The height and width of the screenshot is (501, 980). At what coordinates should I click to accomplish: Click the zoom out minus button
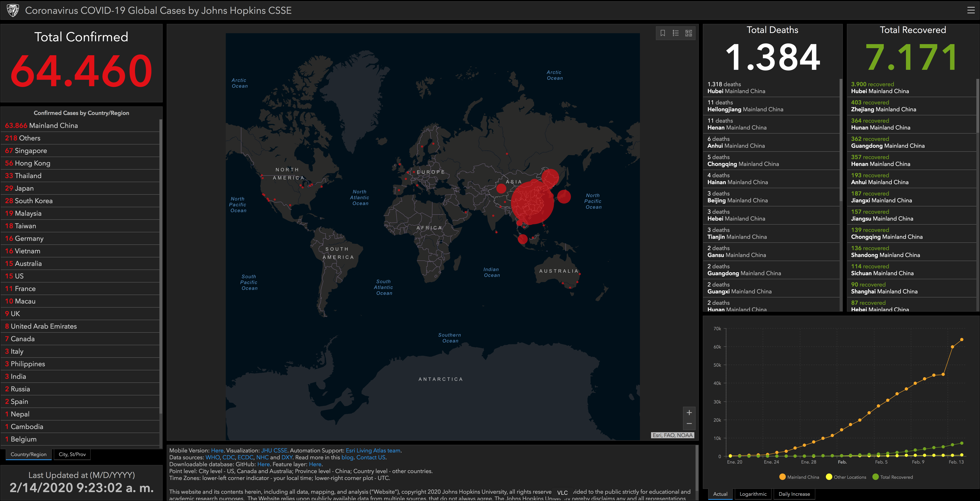click(x=689, y=424)
